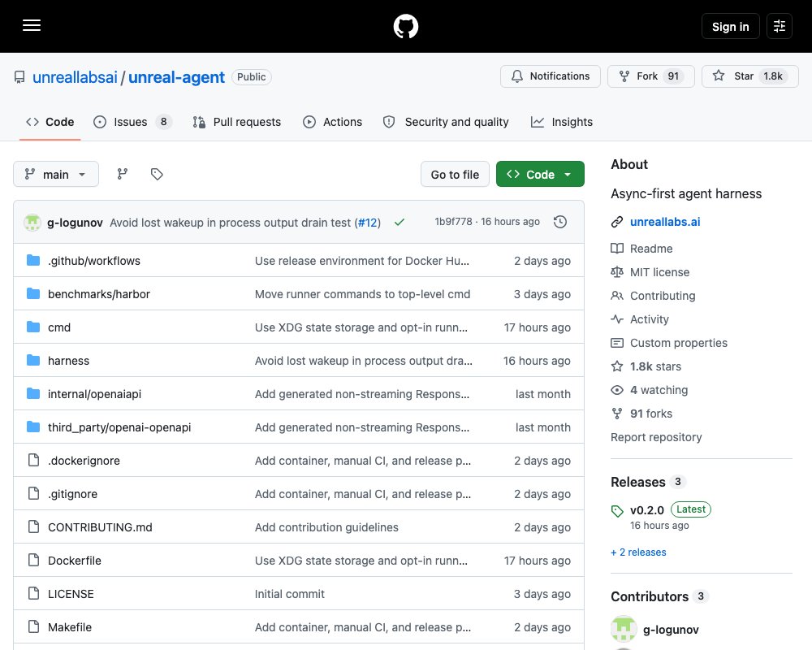
Task: Open the Pull requests tab
Action: point(236,122)
